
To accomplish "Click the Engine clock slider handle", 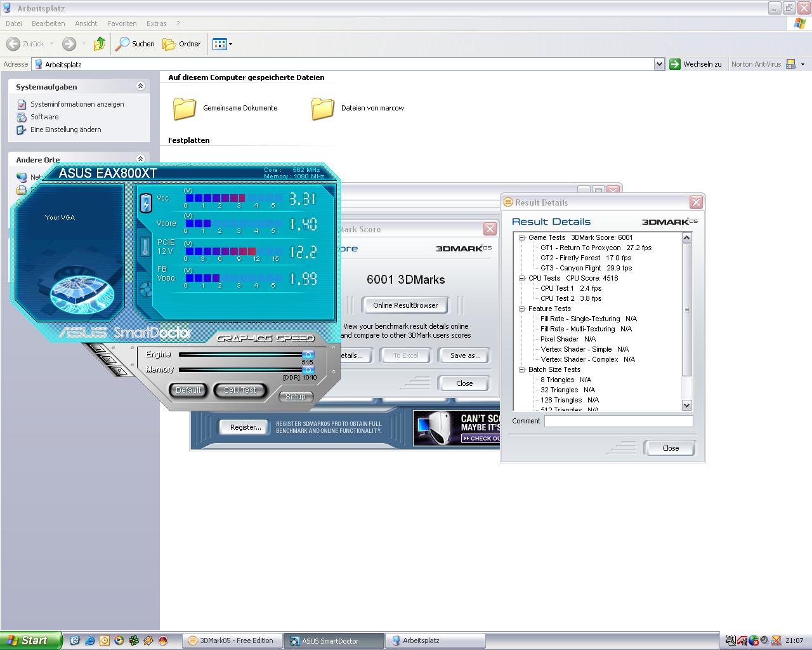I will coord(308,355).
